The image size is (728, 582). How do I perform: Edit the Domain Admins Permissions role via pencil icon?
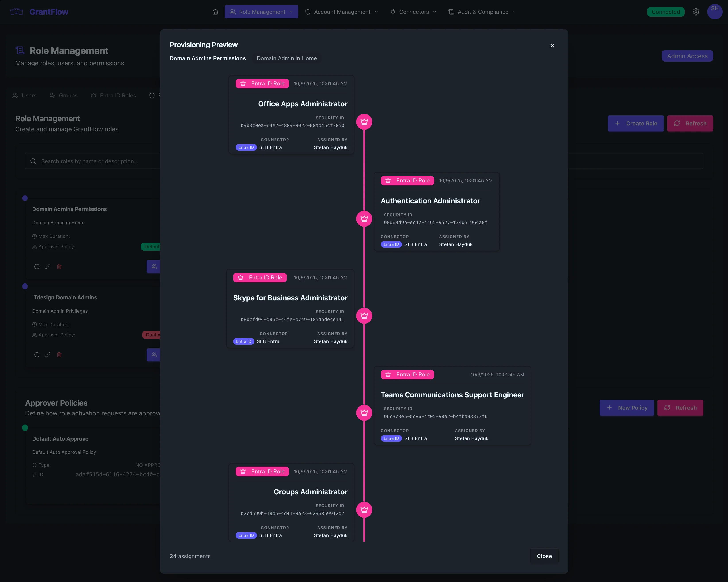[48, 266]
